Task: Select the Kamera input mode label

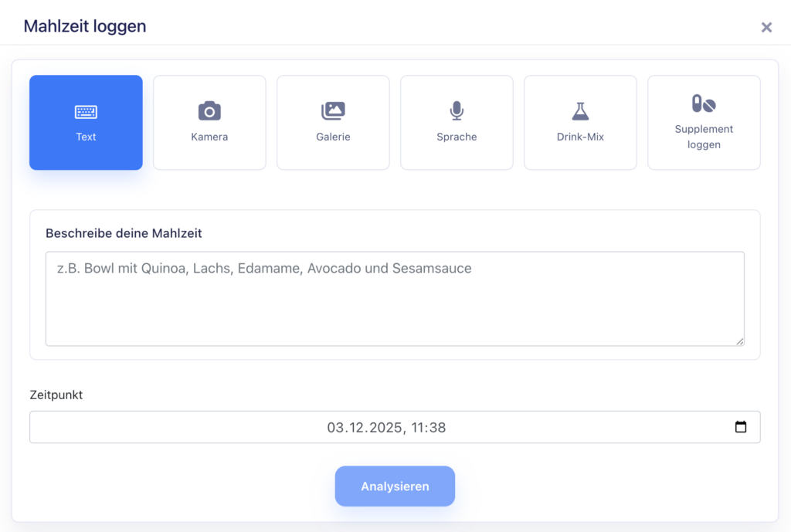Action: [x=209, y=137]
